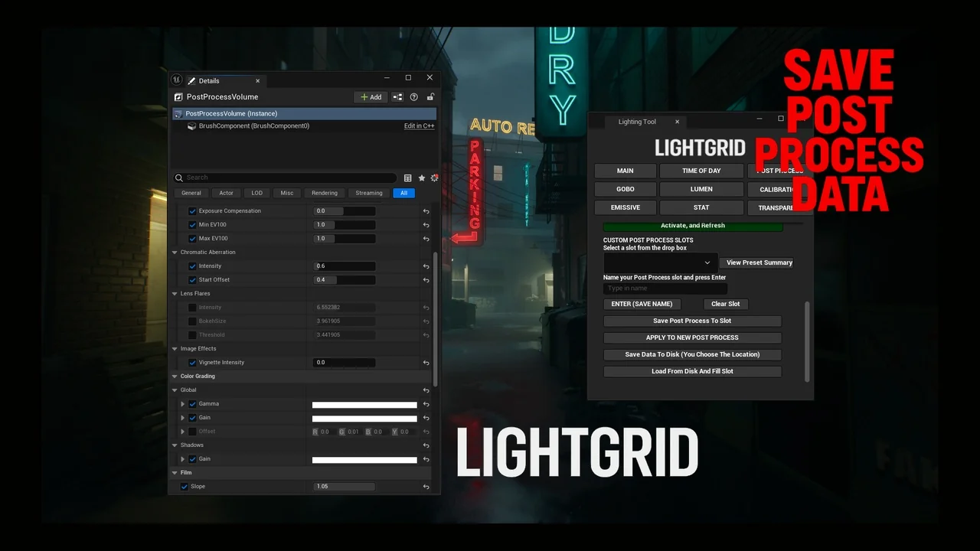Click the Unreal Engine logo icon on the Details window
Screen dimensions: 980x551
pyautogui.click(x=177, y=80)
